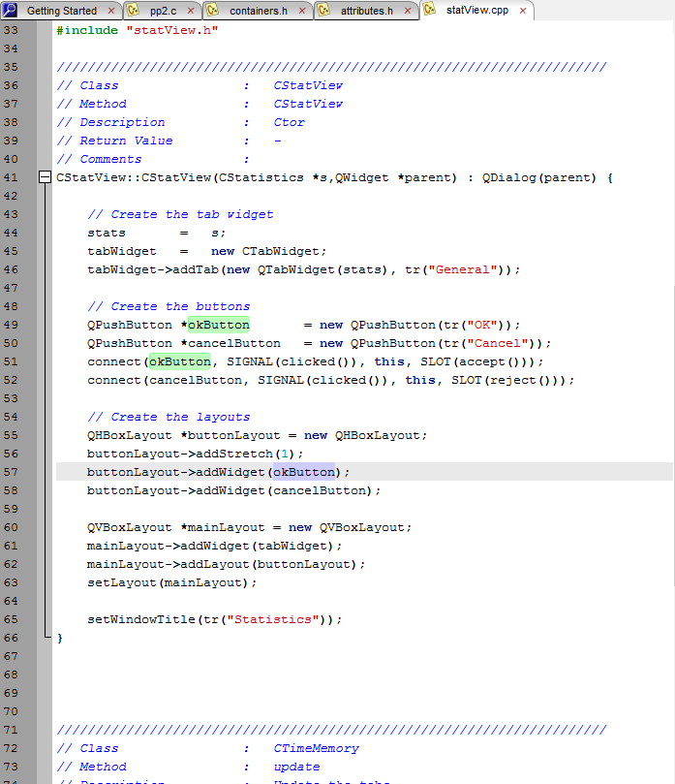Image resolution: width=675 pixels, height=784 pixels.
Task: Select the attributes.h tab
Action: pyautogui.click(x=366, y=11)
